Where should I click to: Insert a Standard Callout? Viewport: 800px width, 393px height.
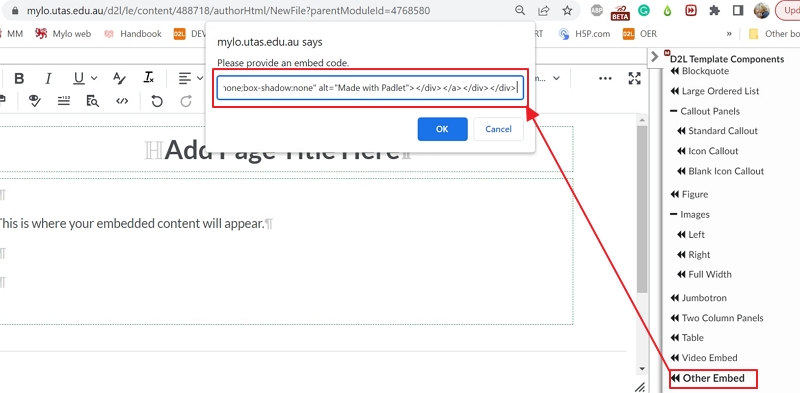click(717, 131)
